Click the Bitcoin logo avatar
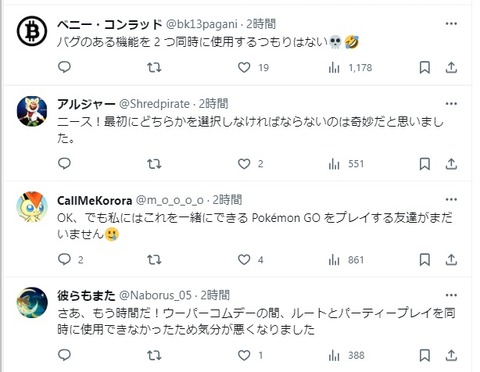 32,31
